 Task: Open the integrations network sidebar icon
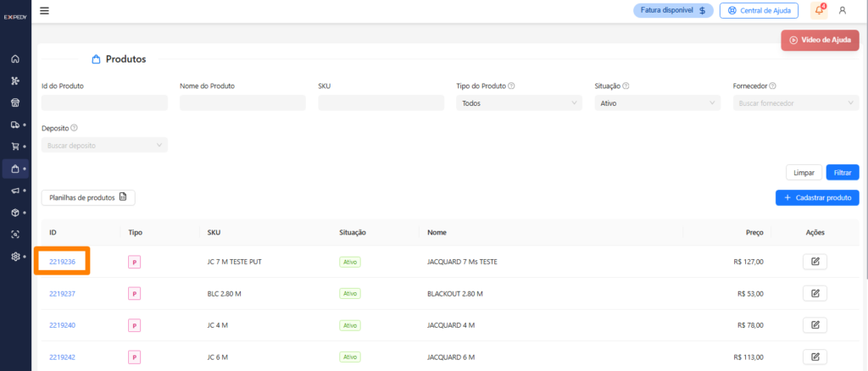tap(15, 80)
